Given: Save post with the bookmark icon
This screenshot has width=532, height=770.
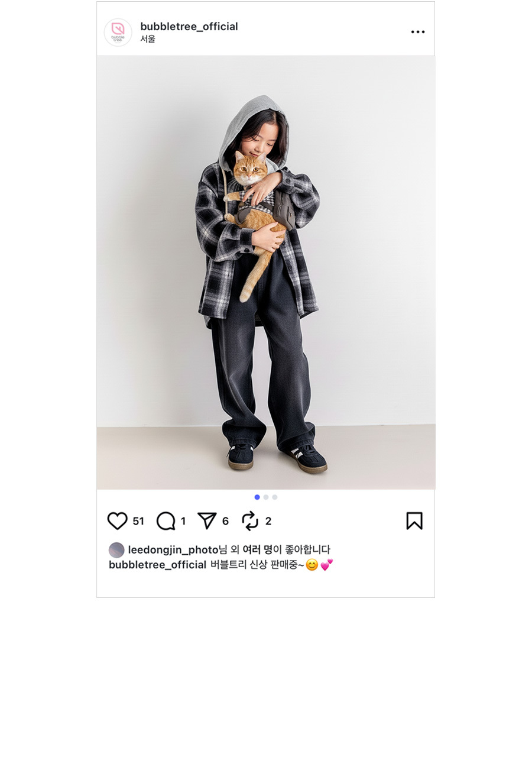Looking at the screenshot, I should click(x=414, y=520).
